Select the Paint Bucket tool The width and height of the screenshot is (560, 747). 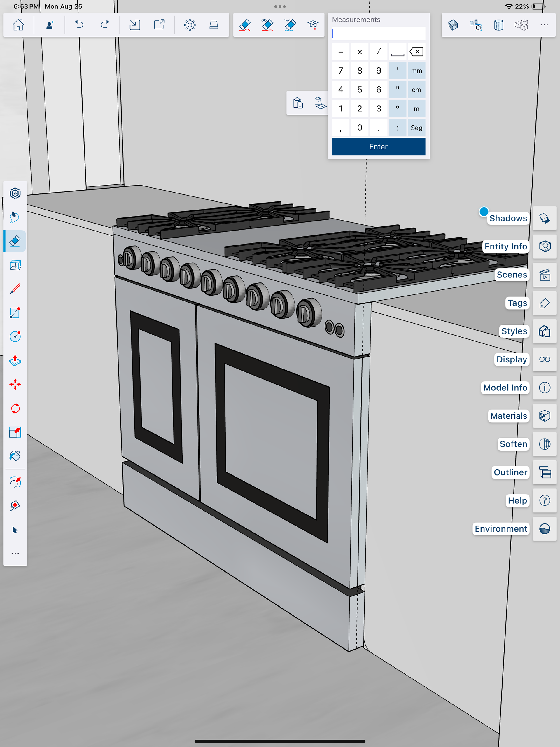(15, 456)
